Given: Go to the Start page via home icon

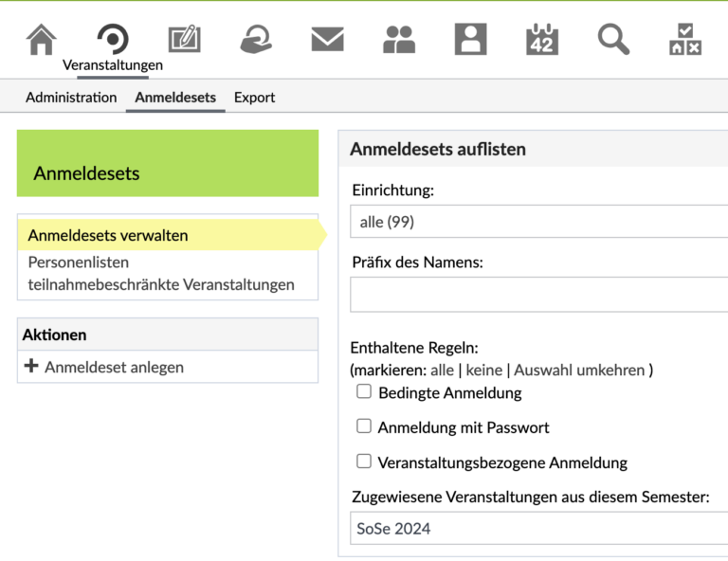Looking at the screenshot, I should [x=42, y=40].
